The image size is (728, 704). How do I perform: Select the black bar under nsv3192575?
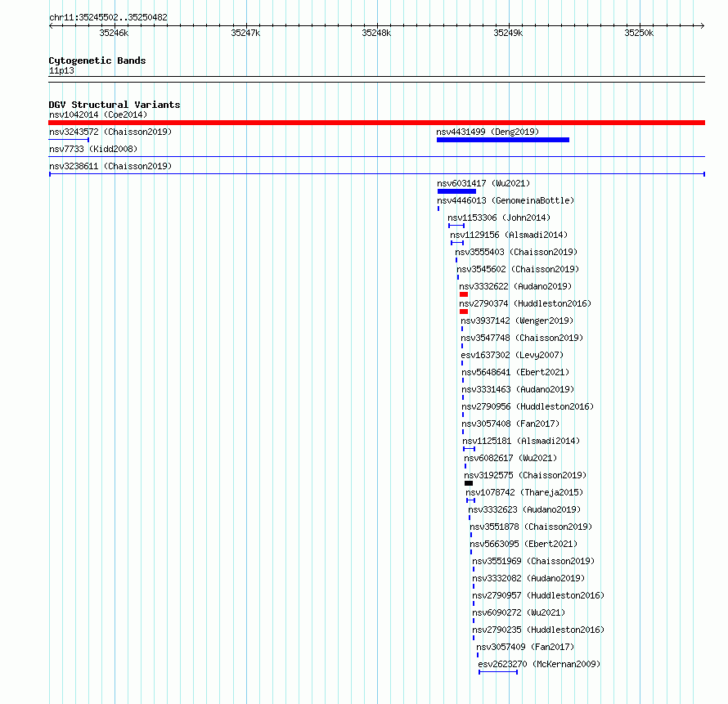(469, 483)
